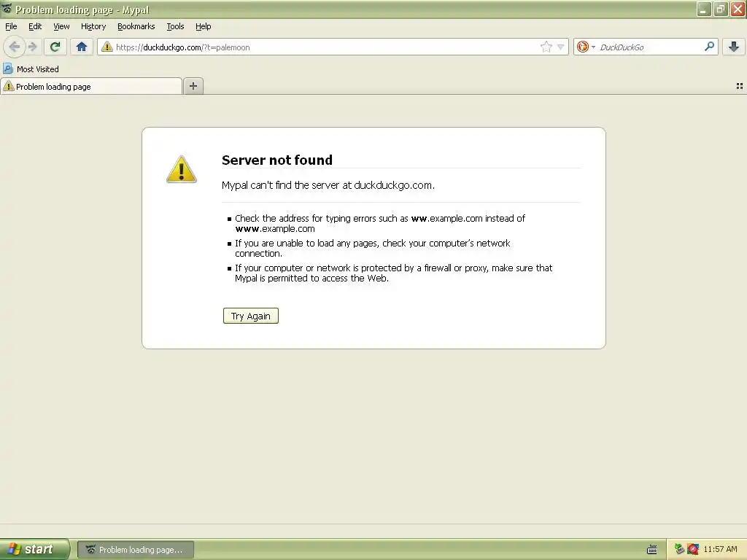Click the large yellow warning triangle

pos(182,169)
